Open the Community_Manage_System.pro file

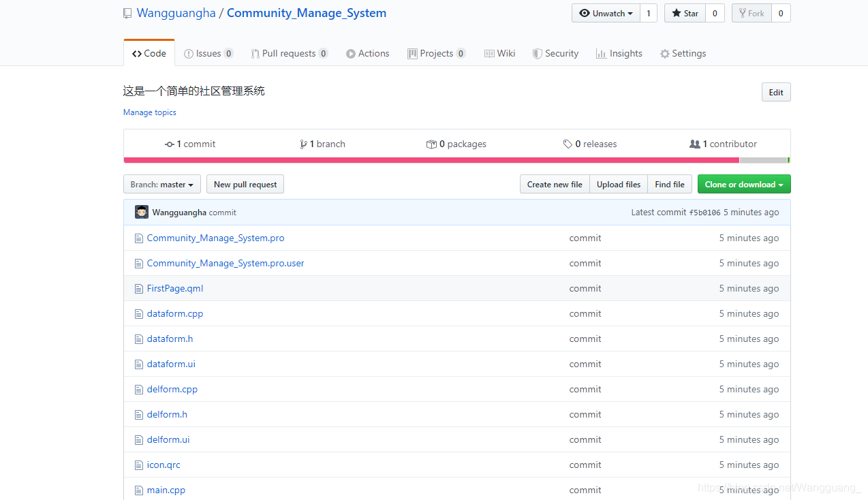point(216,238)
